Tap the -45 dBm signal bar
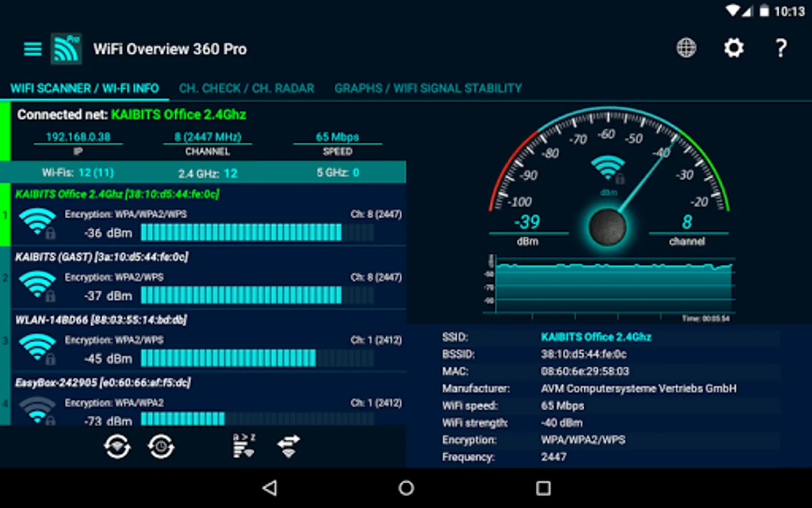The width and height of the screenshot is (812, 508). (x=257, y=358)
